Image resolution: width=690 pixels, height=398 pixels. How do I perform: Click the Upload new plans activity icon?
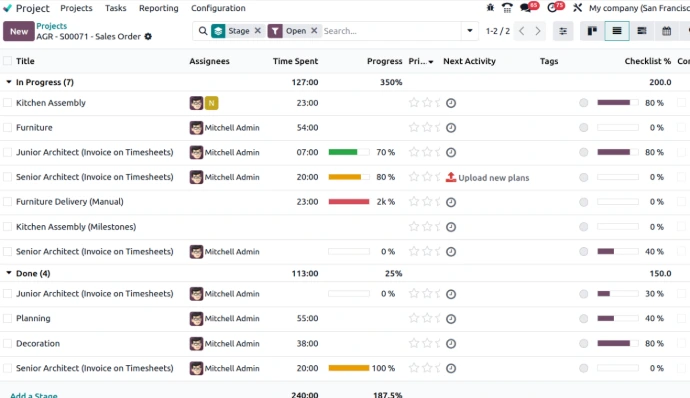point(451,177)
